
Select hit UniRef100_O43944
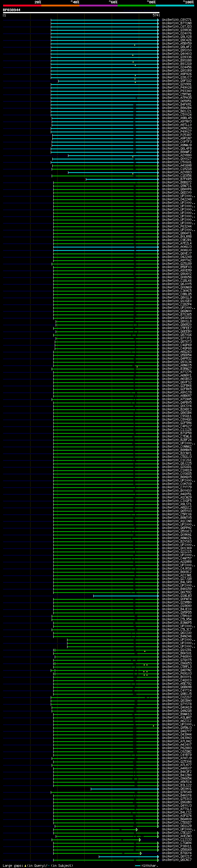[176, 734]
